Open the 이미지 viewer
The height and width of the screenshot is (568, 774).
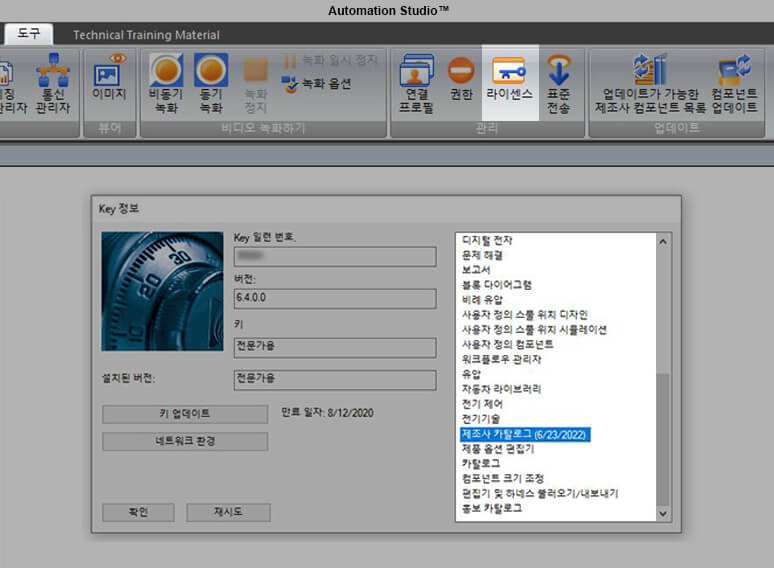tap(109, 77)
